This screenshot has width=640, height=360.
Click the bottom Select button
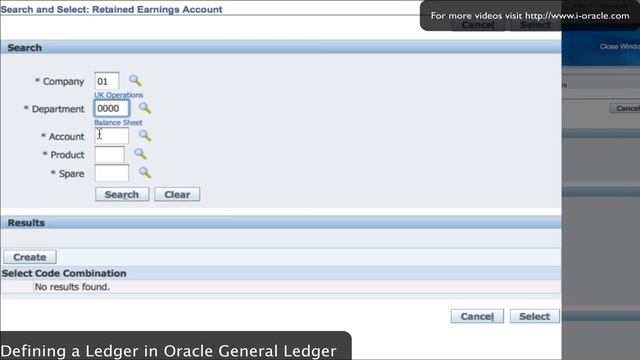(535, 316)
